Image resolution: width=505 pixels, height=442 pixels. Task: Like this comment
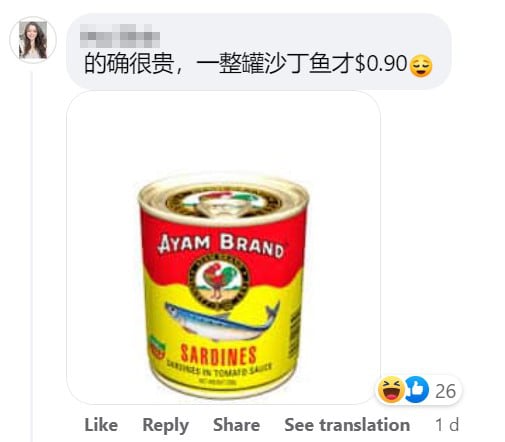[101, 425]
